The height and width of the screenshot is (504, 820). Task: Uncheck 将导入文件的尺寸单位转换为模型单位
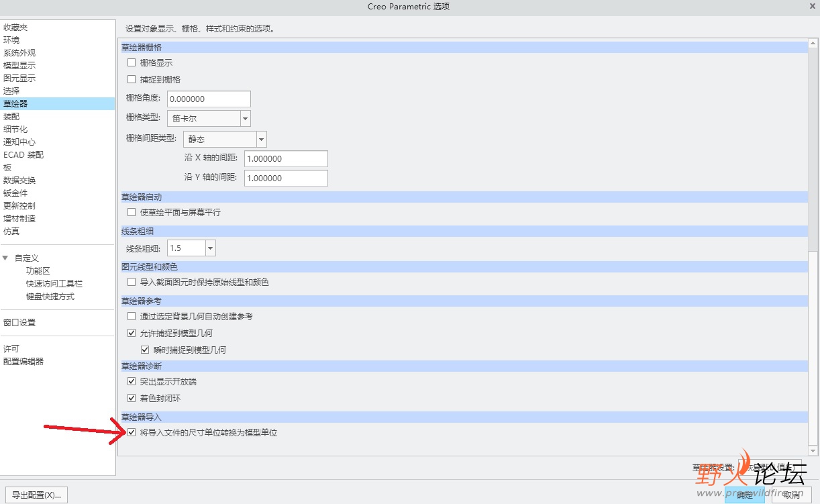132,433
